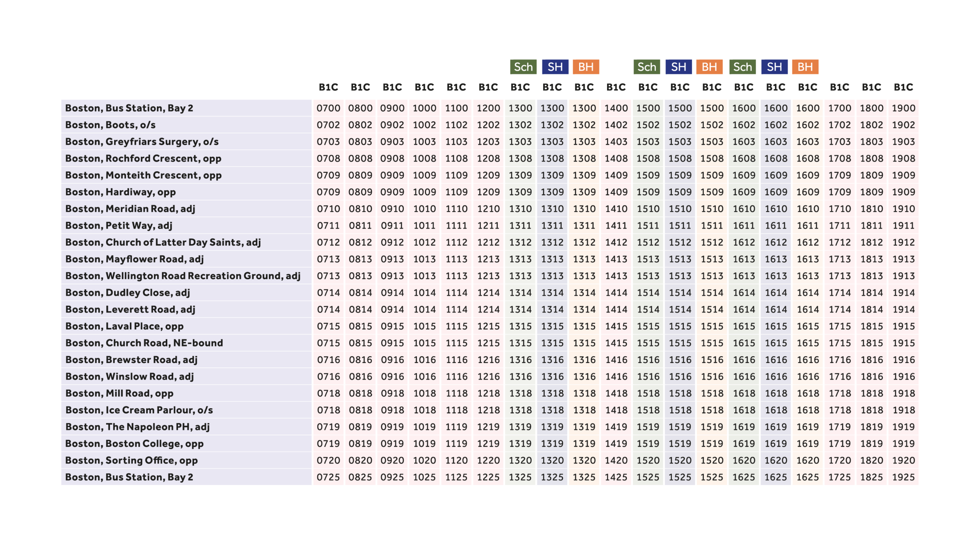Click the Sch badge above the 1500 column
The image size is (980, 545).
pos(647,67)
